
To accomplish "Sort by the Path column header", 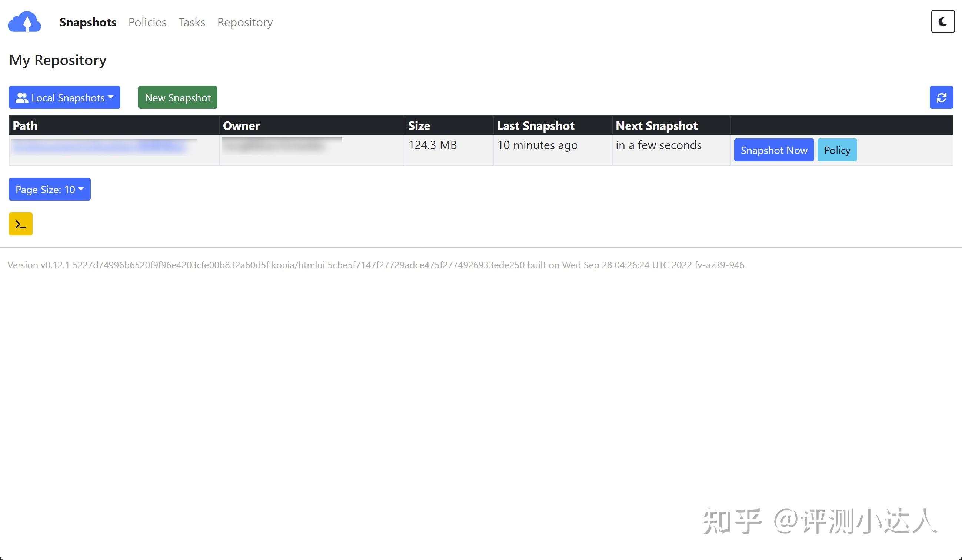I will 25,126.
